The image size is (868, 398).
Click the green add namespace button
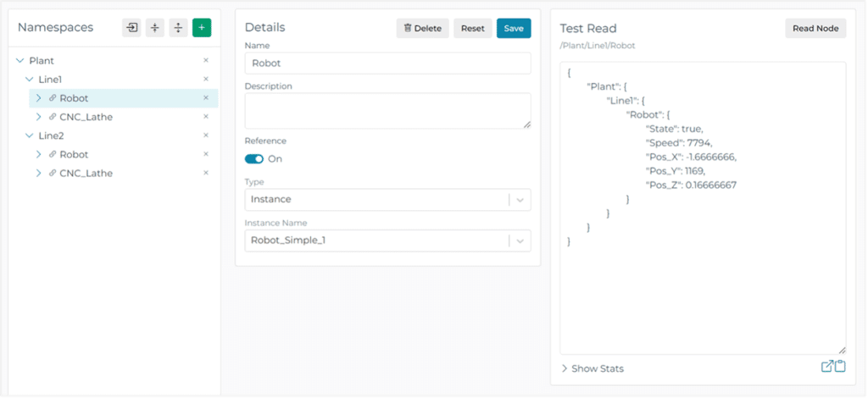(x=202, y=28)
